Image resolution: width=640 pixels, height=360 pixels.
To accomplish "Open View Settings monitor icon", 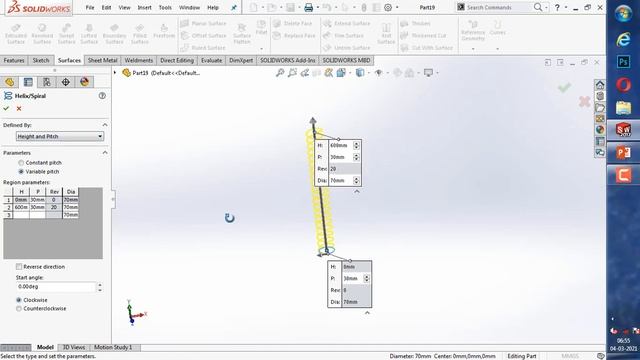I will click(428, 73).
